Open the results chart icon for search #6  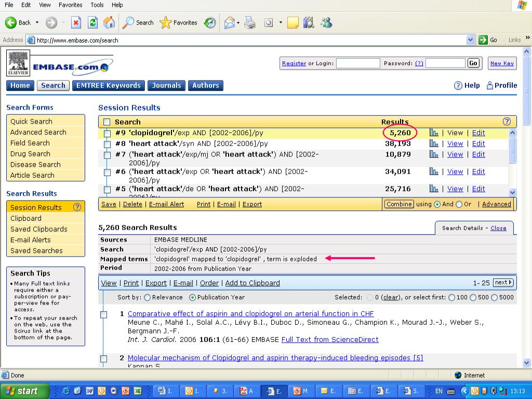(434, 171)
